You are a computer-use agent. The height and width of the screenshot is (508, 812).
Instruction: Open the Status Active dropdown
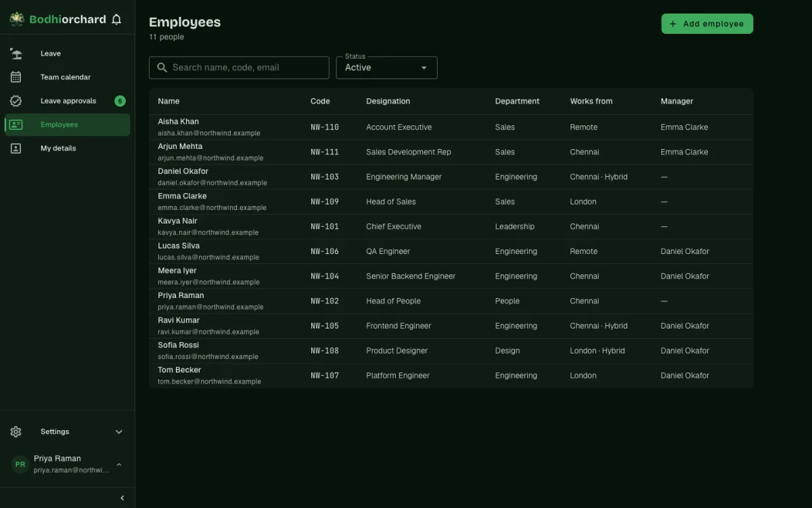387,68
